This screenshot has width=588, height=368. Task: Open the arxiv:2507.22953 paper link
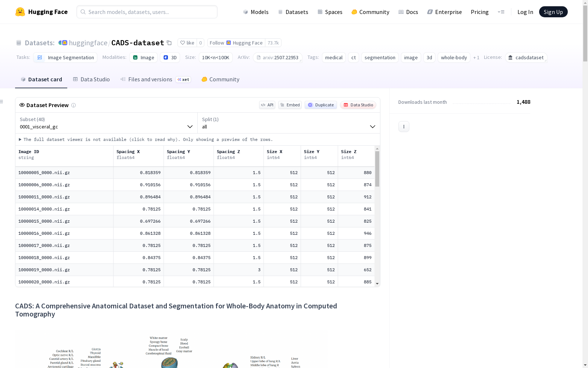pyautogui.click(x=277, y=58)
